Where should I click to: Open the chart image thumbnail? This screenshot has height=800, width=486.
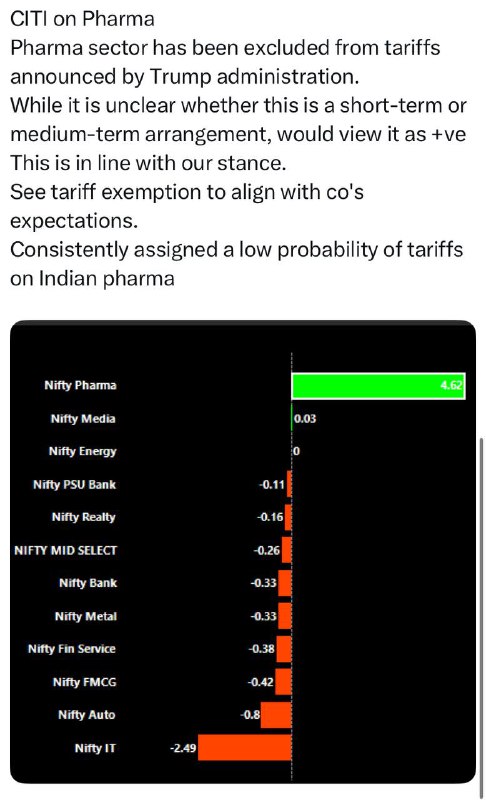[243, 552]
